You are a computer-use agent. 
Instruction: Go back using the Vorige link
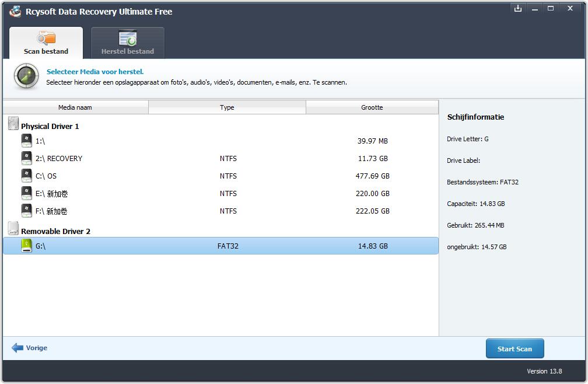[x=36, y=348]
